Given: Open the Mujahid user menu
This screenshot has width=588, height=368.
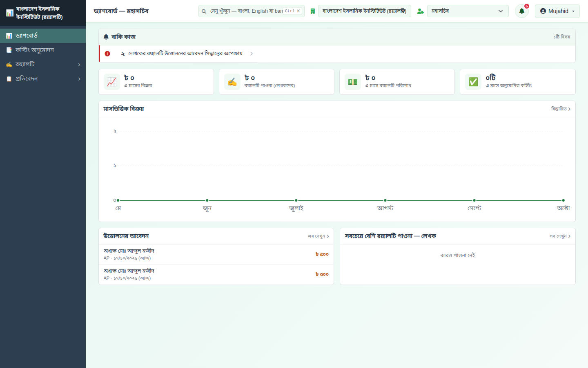Looking at the screenshot, I should click(557, 11).
